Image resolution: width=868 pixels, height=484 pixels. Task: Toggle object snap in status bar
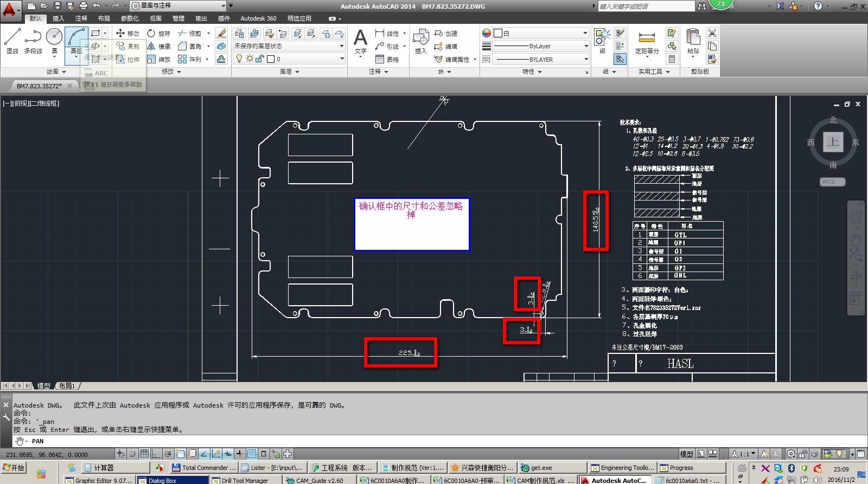click(x=180, y=454)
